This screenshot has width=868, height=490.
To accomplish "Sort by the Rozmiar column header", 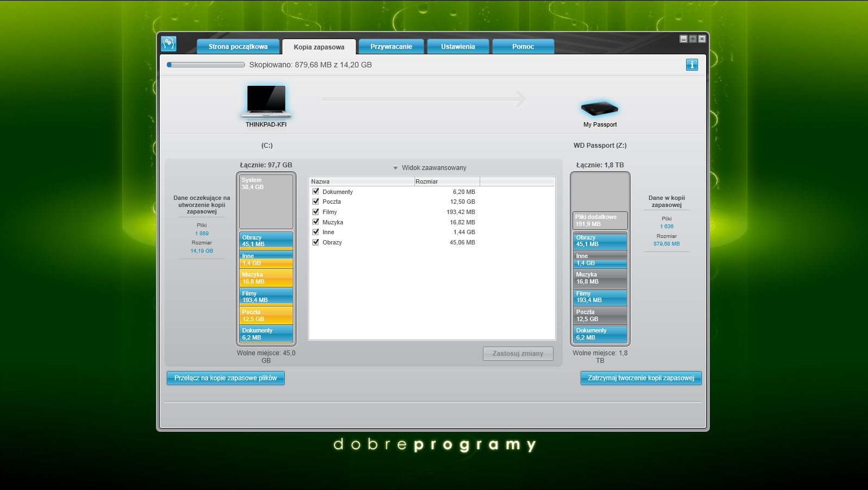I will [x=447, y=181].
